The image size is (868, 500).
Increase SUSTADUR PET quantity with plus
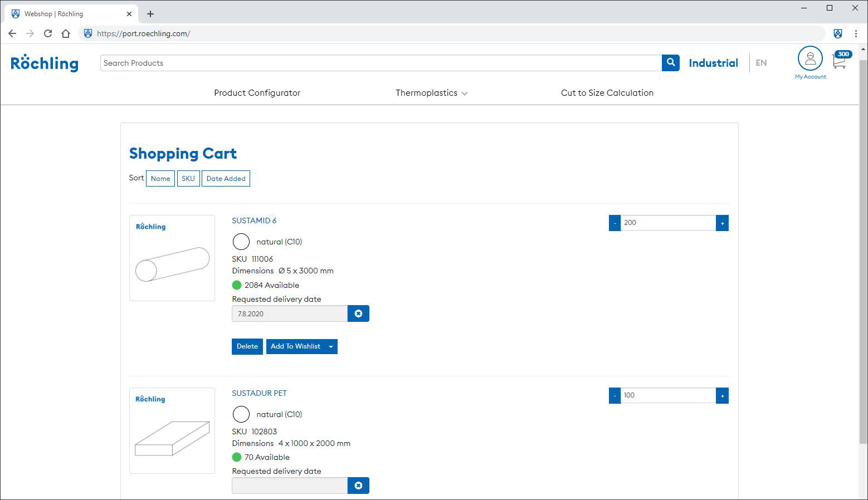(x=722, y=396)
